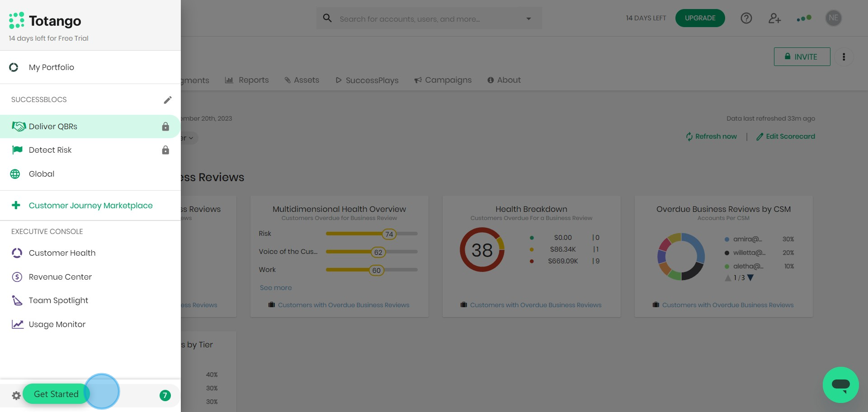This screenshot has height=412, width=868.
Task: Click the Totango logo
Action: coord(45,21)
